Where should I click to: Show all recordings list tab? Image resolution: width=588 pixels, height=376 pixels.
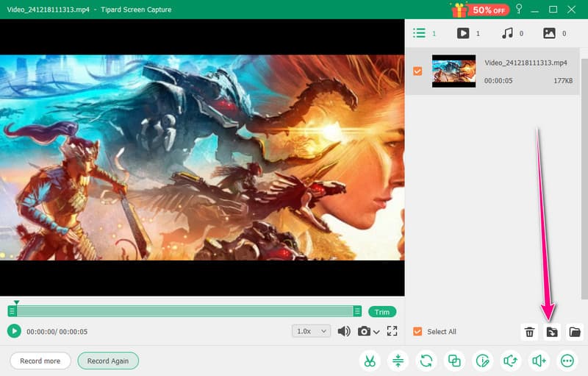pos(425,33)
